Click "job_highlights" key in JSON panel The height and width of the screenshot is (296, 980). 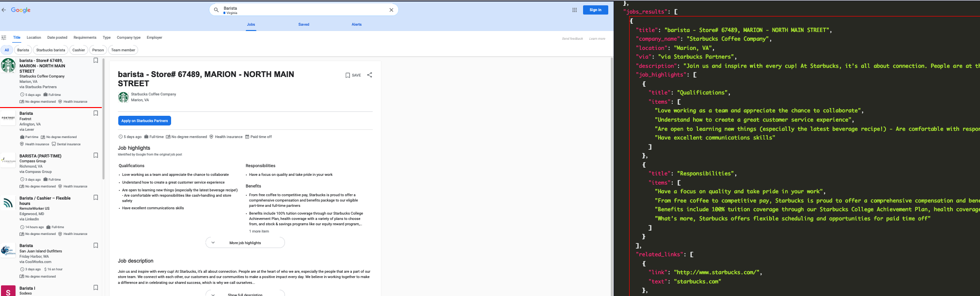click(661, 75)
